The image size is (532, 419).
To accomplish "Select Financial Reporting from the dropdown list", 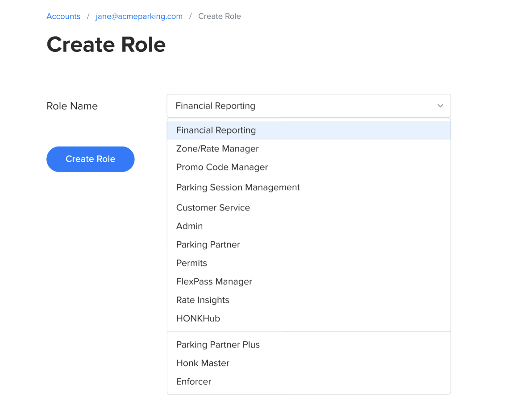I will (216, 130).
